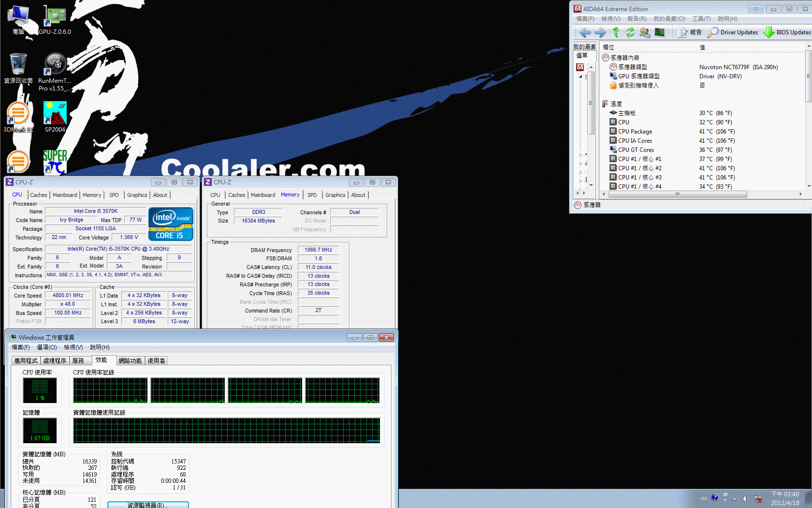
Task: Switch to 處理程序 tab in Task Manager
Action: (55, 360)
